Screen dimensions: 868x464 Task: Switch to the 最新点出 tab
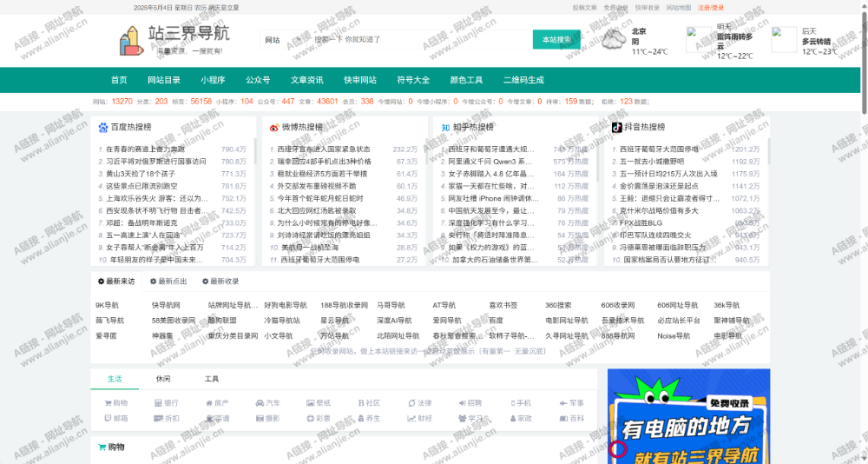coord(168,282)
